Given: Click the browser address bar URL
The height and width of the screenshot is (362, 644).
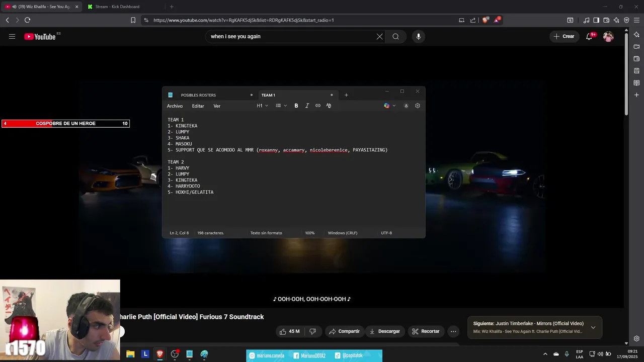Looking at the screenshot, I should point(244,20).
